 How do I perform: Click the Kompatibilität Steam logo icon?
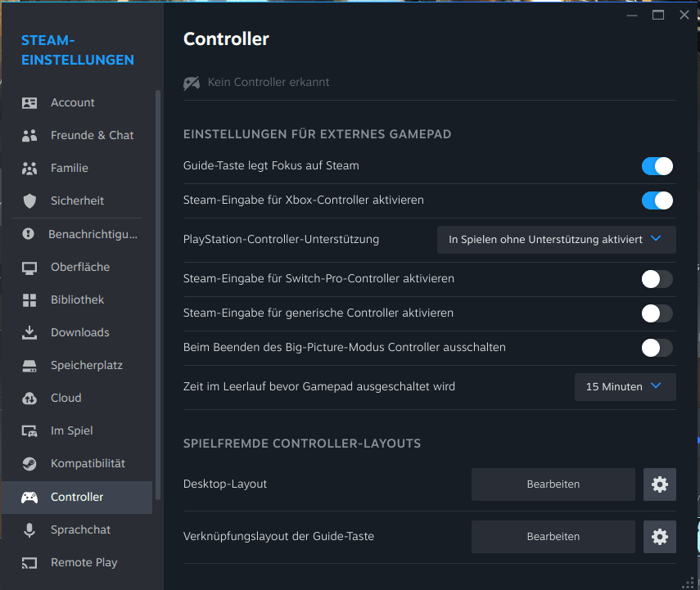pyautogui.click(x=29, y=464)
